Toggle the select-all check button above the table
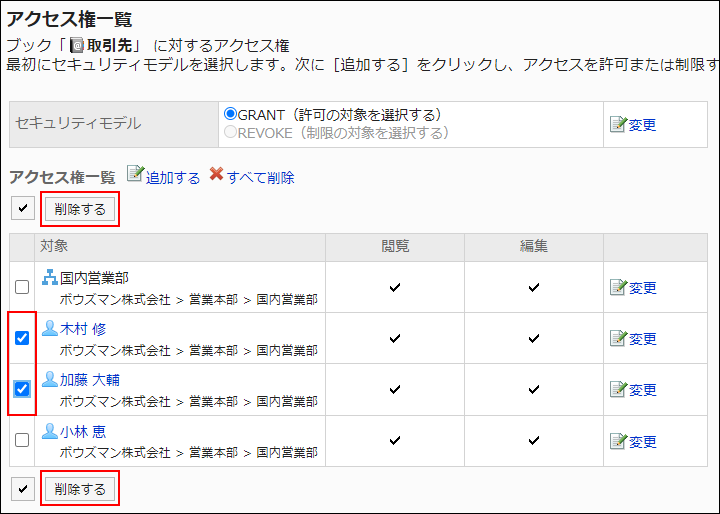The width and height of the screenshot is (720, 514). pos(23,209)
